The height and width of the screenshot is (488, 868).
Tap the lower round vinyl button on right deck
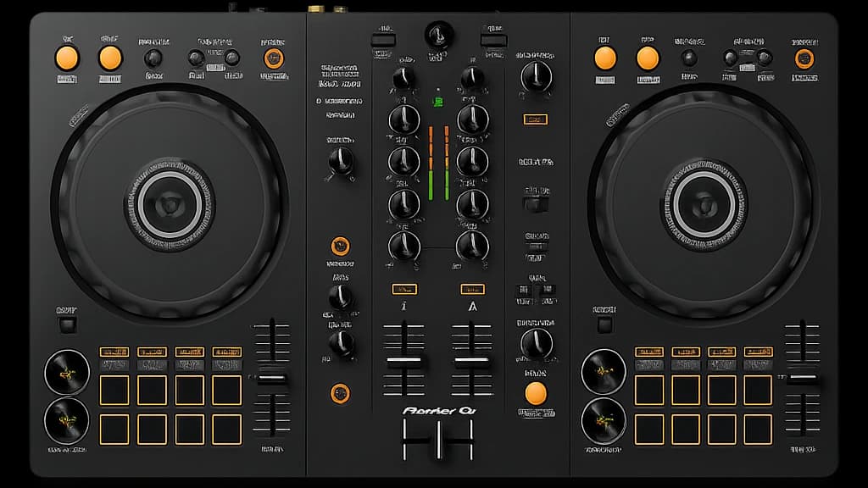tap(604, 420)
